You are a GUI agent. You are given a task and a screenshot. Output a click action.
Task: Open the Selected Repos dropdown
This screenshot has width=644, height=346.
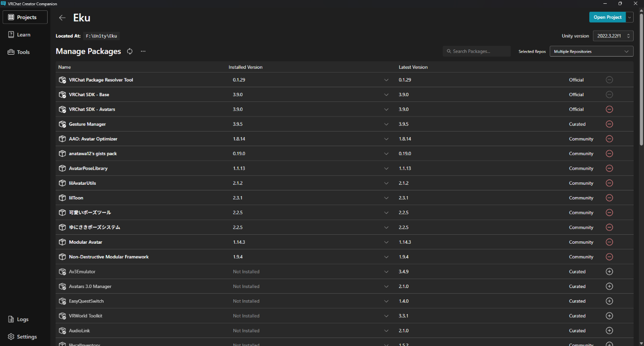click(x=591, y=51)
